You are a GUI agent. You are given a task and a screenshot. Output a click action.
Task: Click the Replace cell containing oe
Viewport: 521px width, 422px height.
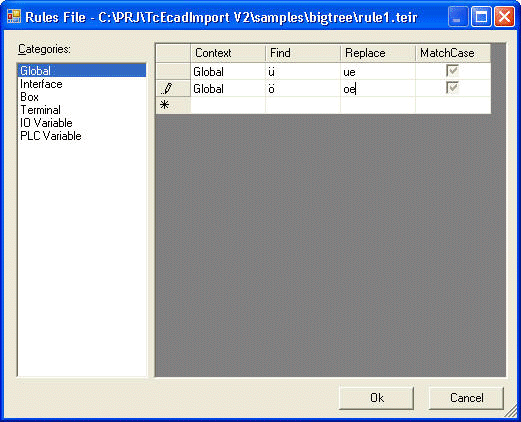(378, 89)
